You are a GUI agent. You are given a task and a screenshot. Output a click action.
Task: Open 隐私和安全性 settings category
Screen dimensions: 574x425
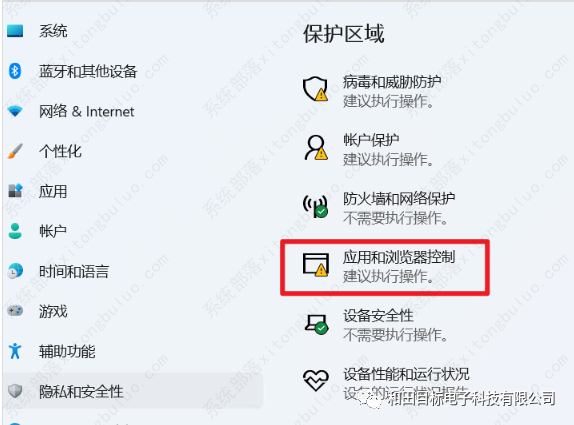click(133, 391)
